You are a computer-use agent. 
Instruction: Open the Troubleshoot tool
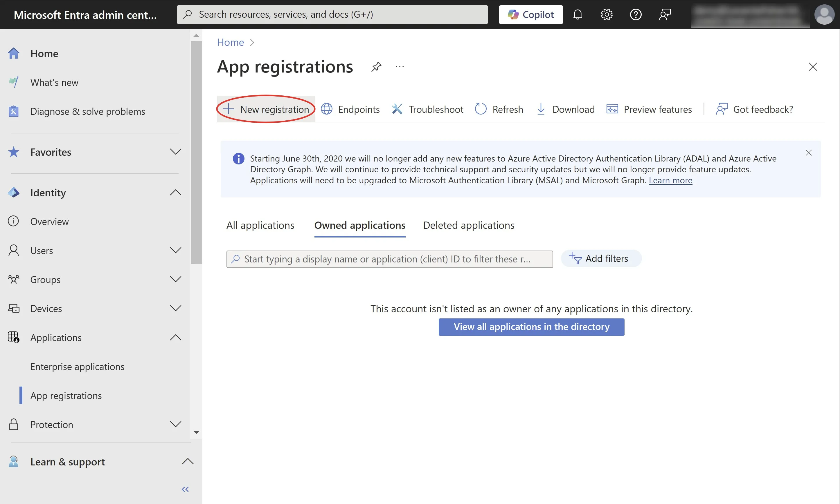[x=428, y=109]
